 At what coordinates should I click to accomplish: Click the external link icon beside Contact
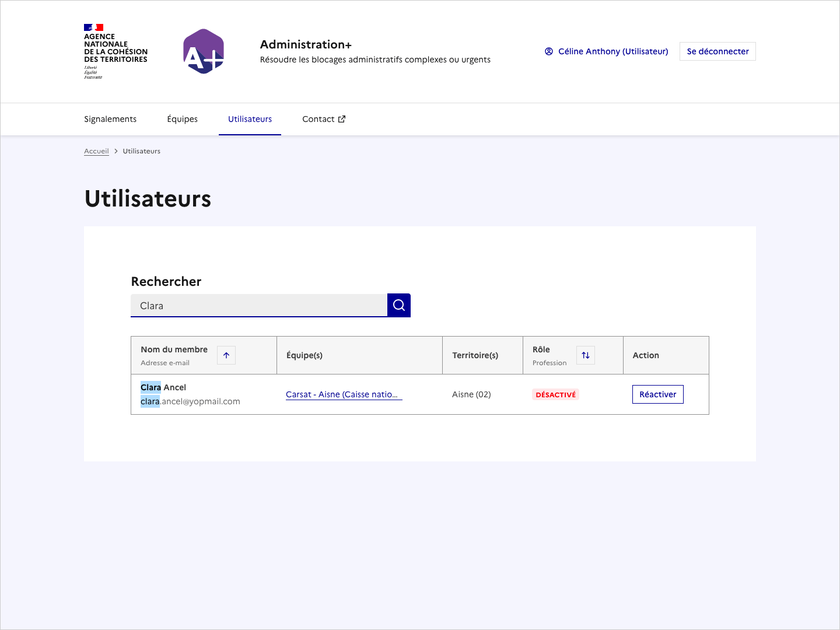coord(341,118)
